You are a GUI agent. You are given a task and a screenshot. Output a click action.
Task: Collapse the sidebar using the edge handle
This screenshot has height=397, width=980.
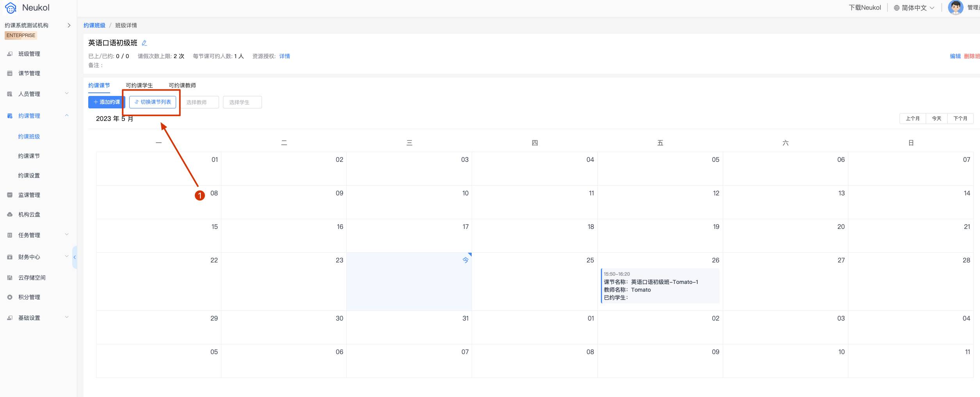(75, 257)
